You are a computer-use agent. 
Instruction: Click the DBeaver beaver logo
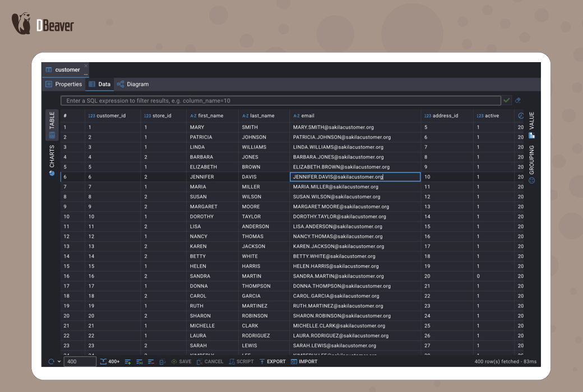(x=21, y=24)
